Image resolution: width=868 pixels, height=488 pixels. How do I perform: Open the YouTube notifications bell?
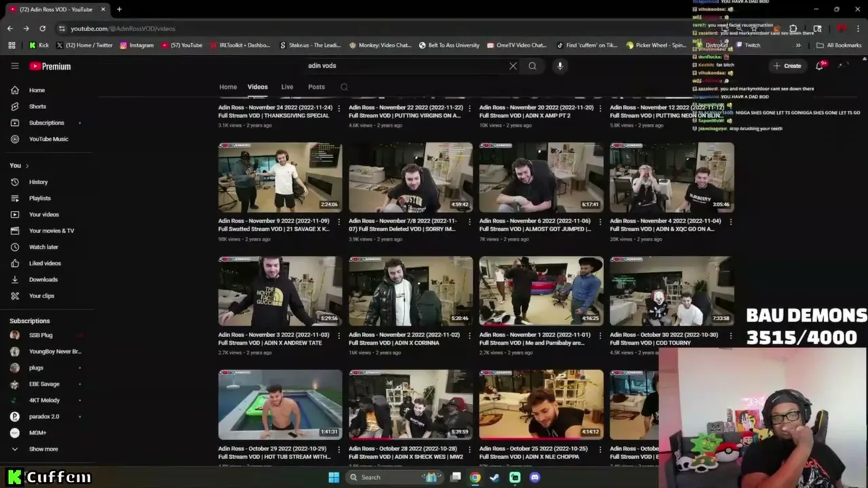click(x=820, y=66)
